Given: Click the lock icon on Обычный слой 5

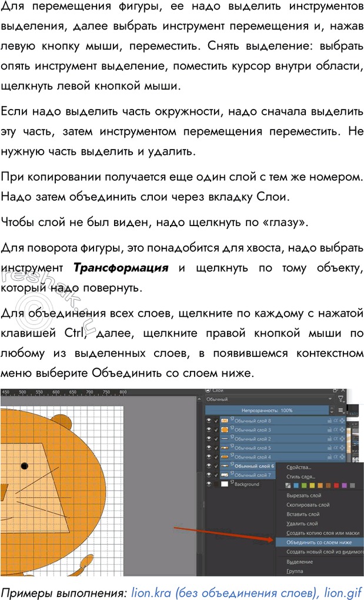Looking at the screenshot, I should (329, 447).
